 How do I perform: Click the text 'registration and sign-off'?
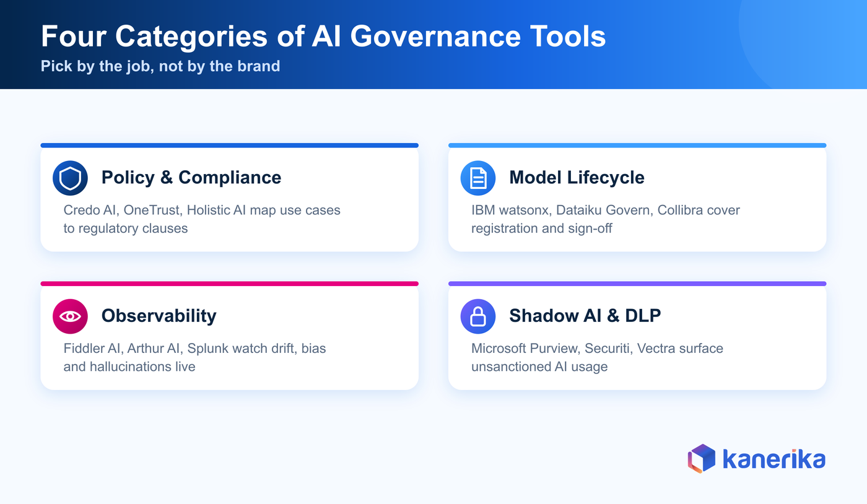542,228
